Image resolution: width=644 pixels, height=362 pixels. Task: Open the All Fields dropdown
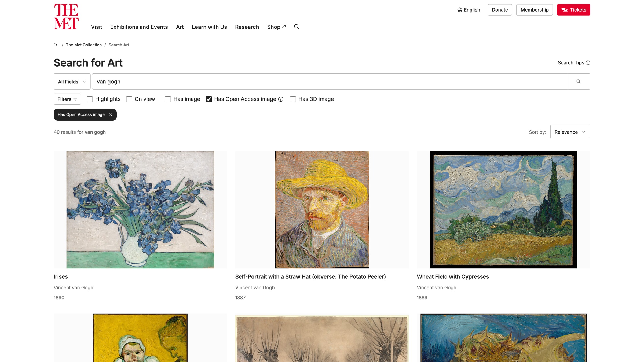click(x=72, y=82)
